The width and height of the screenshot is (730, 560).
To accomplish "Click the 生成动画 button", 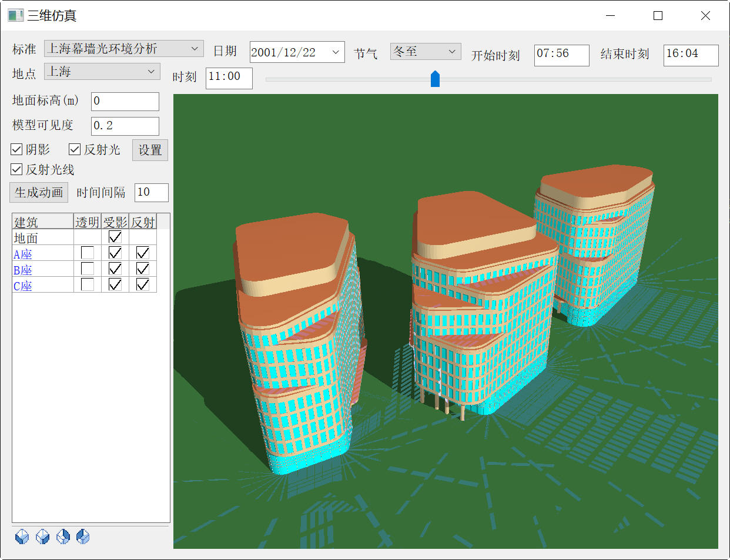I will point(39,193).
